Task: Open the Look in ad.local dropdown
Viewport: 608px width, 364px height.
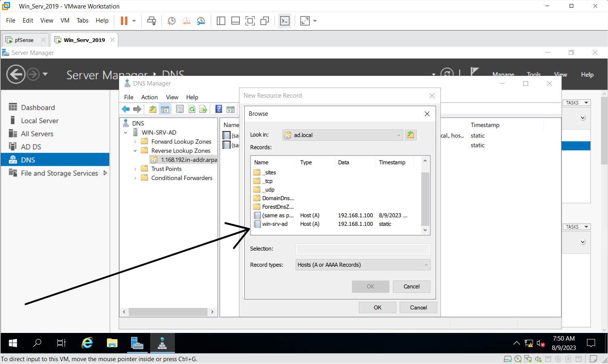Action: pos(343,135)
